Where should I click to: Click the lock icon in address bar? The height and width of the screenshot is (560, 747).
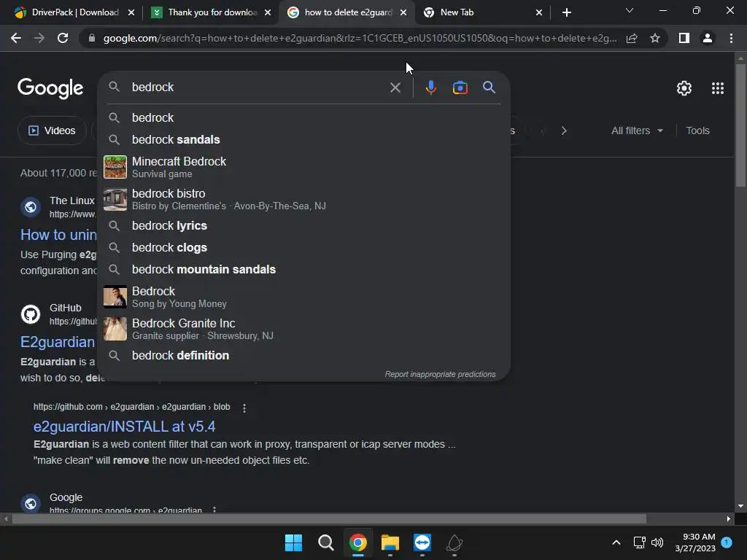pyautogui.click(x=92, y=38)
